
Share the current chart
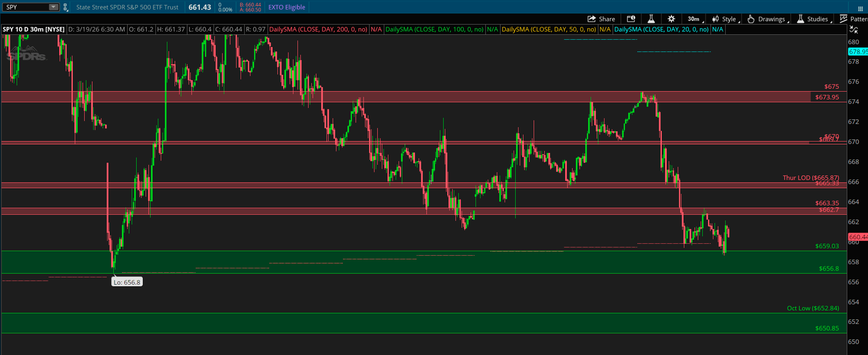[601, 19]
